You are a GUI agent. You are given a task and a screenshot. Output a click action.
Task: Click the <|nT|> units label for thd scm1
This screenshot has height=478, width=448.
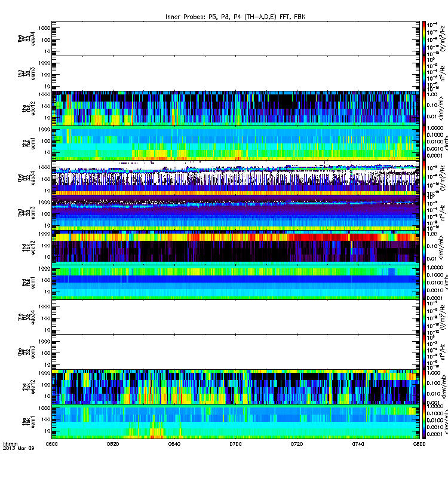(x=446, y=282)
